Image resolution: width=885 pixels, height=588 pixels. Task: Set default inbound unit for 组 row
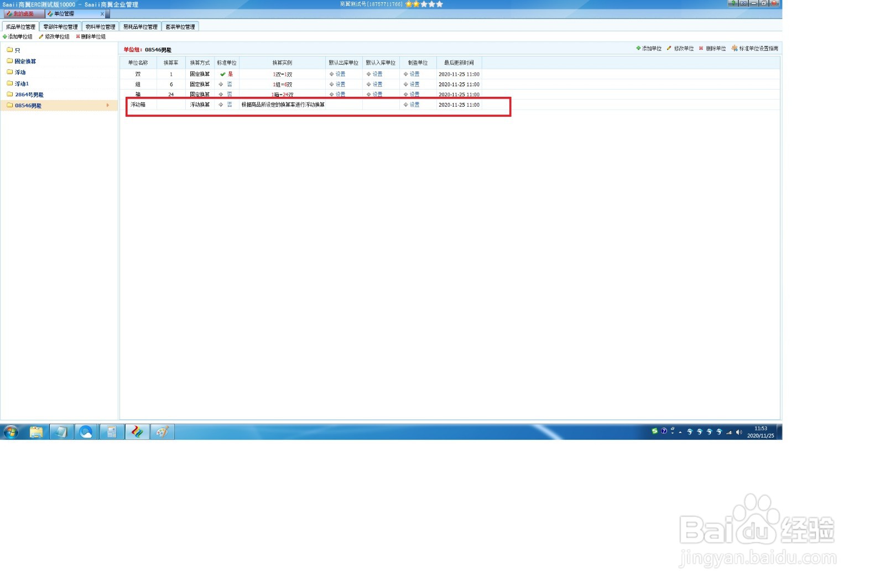[374, 85]
